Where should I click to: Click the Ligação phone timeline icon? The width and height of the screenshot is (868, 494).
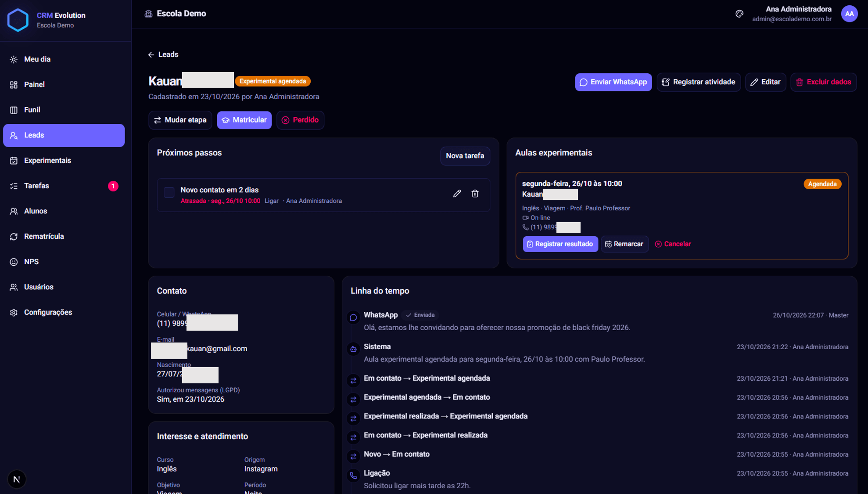pos(353,476)
